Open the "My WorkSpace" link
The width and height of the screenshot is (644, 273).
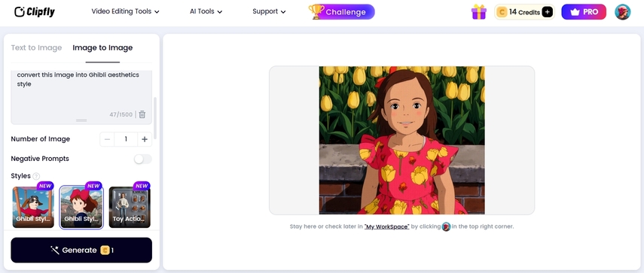386,226
